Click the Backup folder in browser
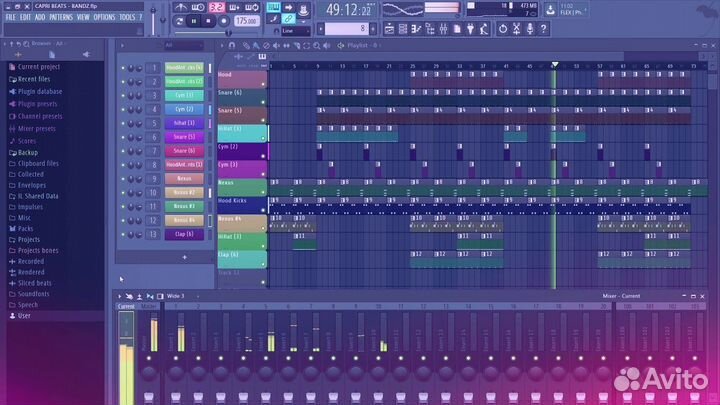 pos(28,152)
